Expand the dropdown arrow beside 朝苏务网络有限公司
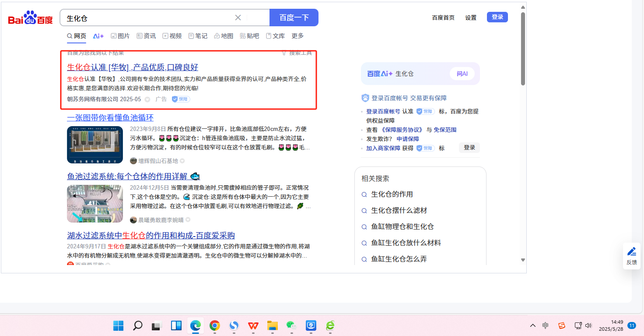This screenshot has height=336, width=644. (147, 99)
